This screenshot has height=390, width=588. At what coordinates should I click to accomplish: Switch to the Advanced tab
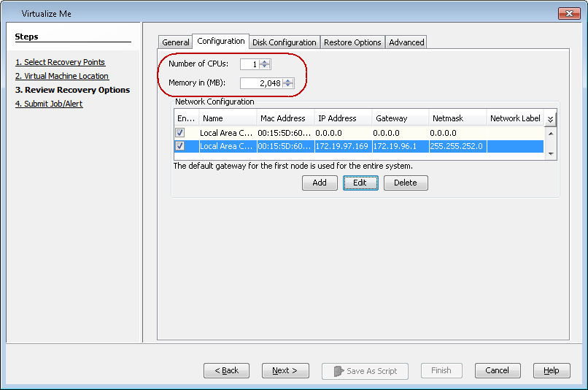point(406,42)
